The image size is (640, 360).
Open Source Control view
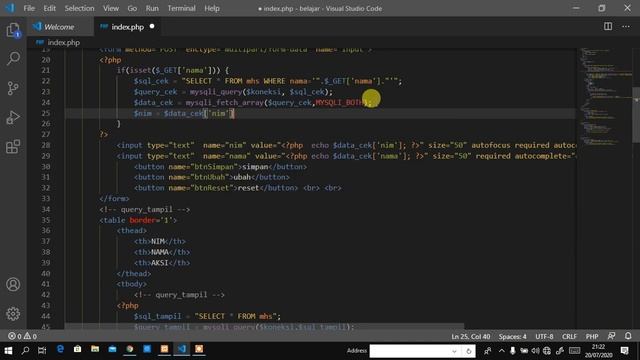[x=13, y=88]
